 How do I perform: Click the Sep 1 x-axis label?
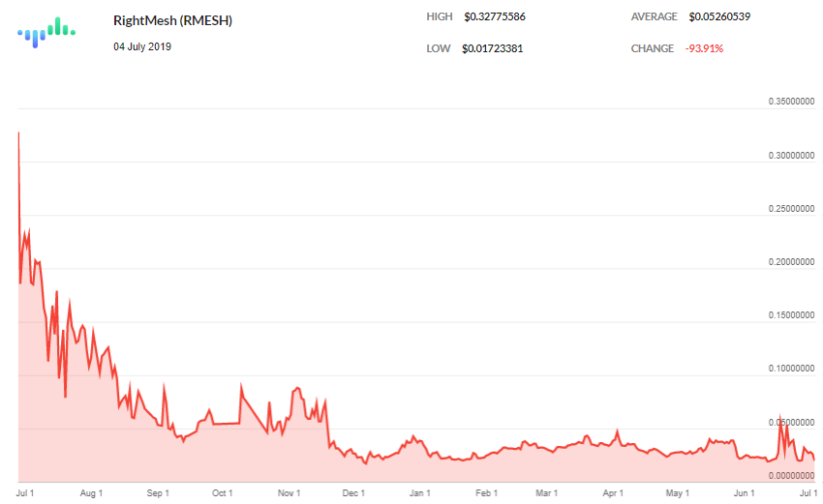158,493
